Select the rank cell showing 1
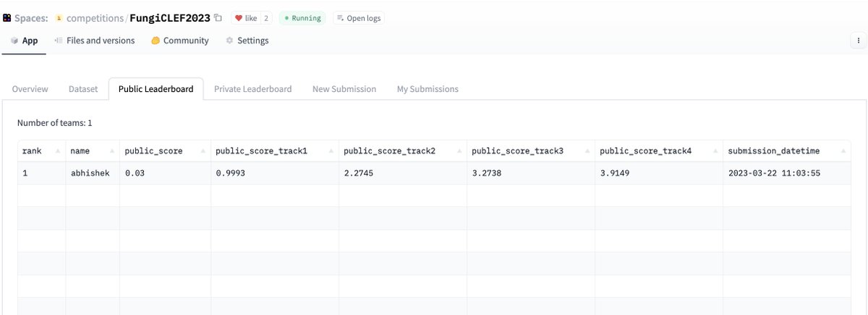Viewport: 868px width, 315px height. pyautogui.click(x=41, y=173)
